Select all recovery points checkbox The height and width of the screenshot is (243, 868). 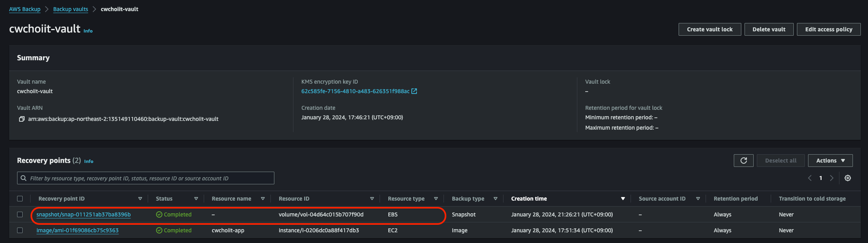(x=20, y=199)
